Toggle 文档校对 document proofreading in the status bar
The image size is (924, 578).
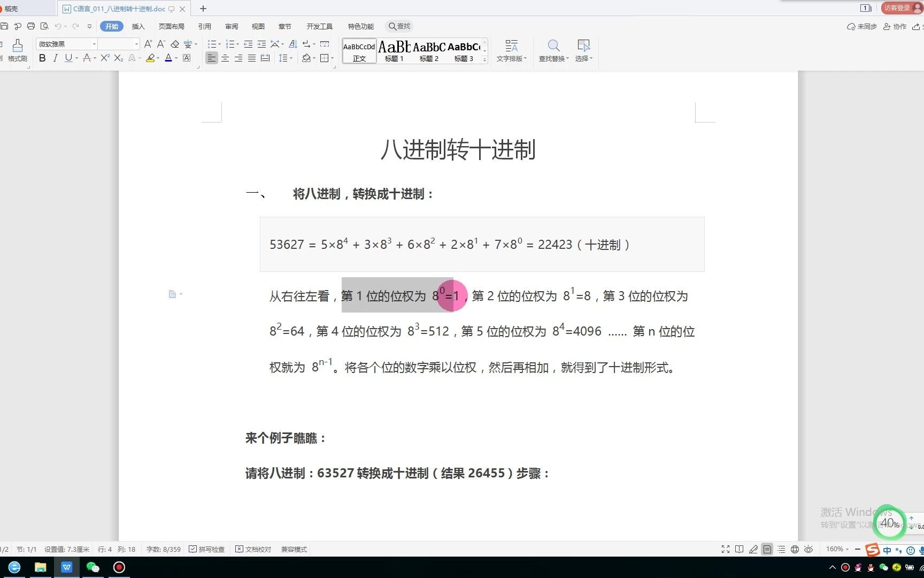253,549
